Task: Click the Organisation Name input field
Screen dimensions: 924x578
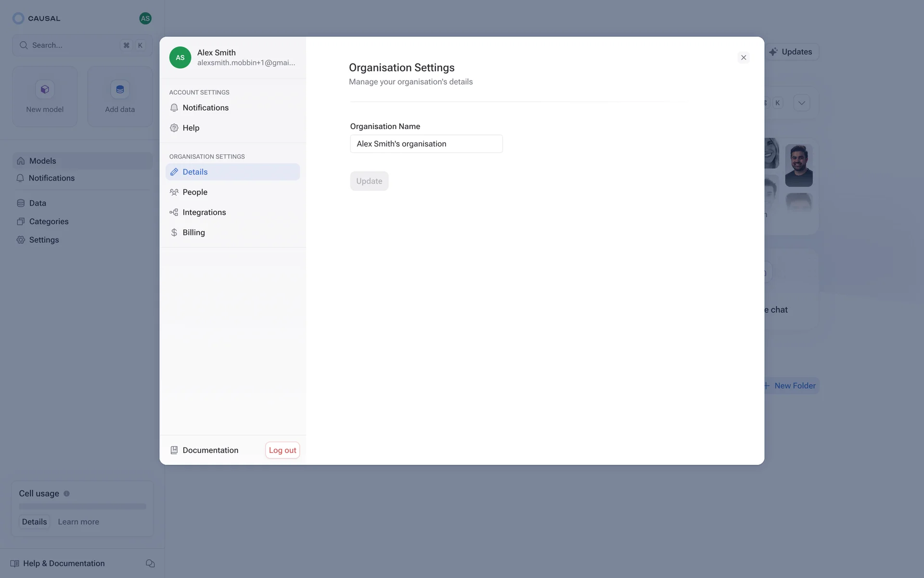Action: pyautogui.click(x=426, y=144)
